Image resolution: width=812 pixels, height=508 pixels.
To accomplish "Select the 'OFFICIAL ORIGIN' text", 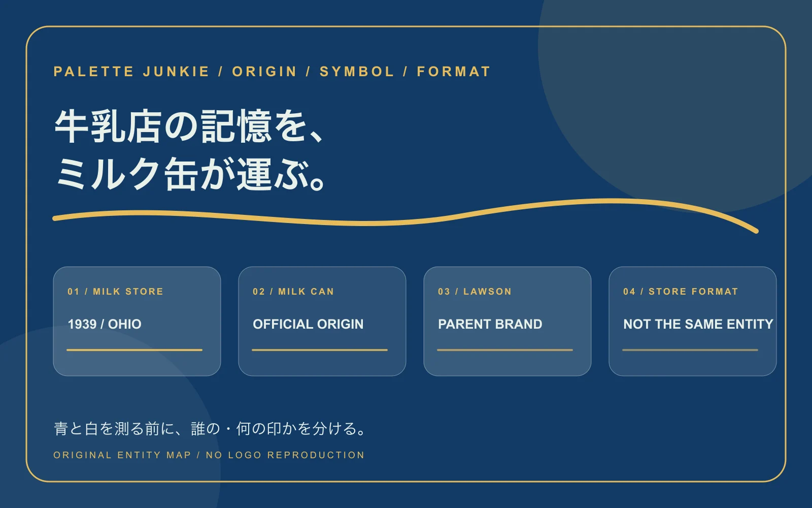I will pos(308,324).
